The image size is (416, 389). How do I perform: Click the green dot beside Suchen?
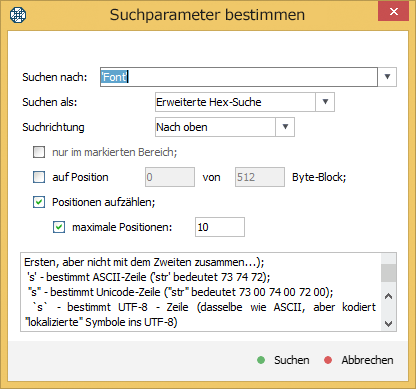[x=261, y=360]
